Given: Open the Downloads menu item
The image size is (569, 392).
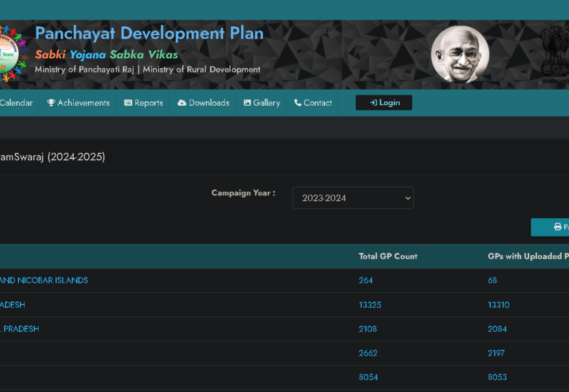Looking at the screenshot, I should (x=203, y=103).
